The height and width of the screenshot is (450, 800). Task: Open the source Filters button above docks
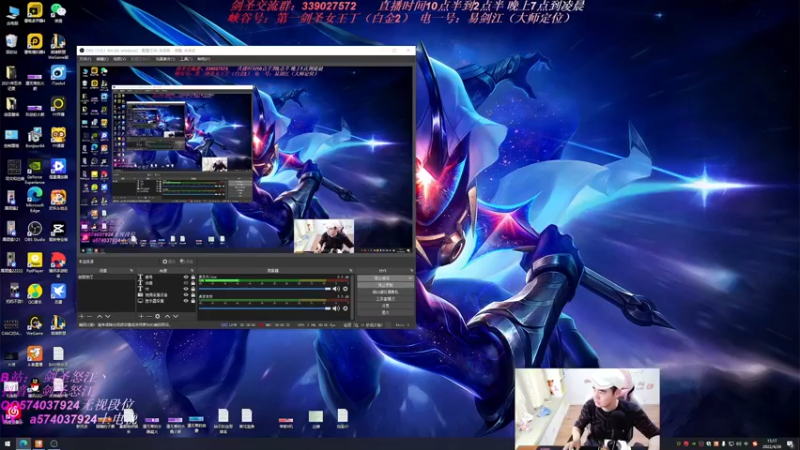point(187,261)
